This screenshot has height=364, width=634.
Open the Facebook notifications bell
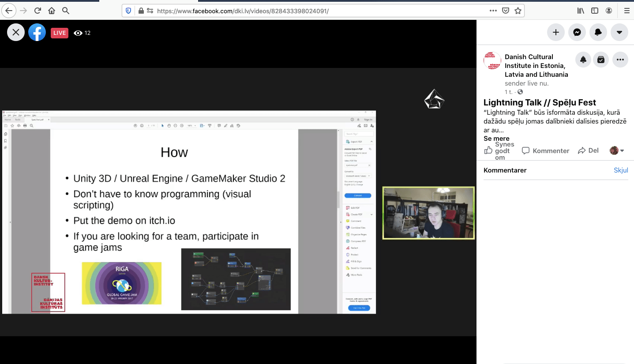(x=598, y=32)
